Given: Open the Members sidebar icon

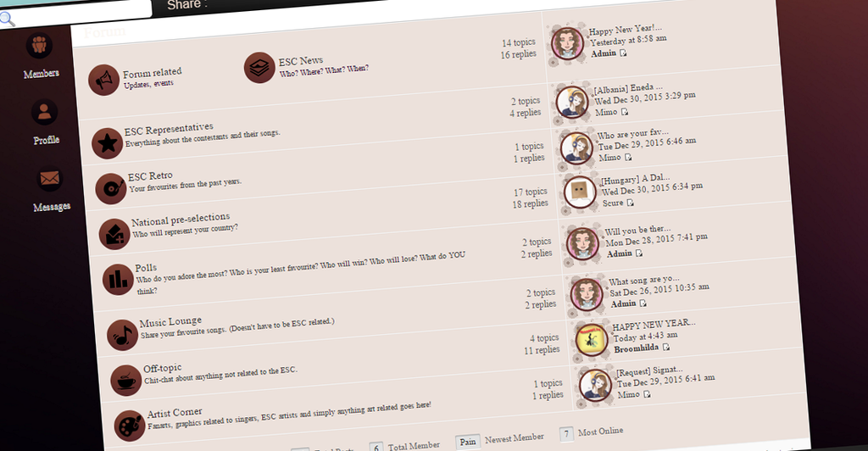Looking at the screenshot, I should pyautogui.click(x=39, y=46).
